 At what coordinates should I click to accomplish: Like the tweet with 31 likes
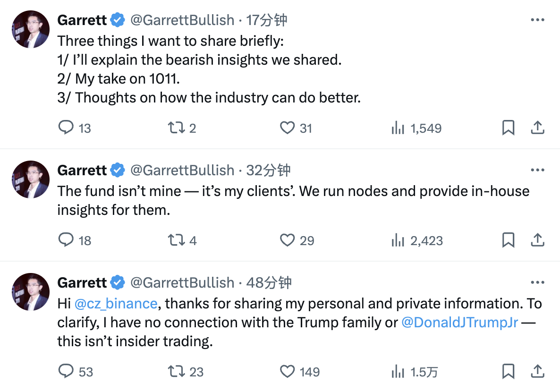pos(287,128)
